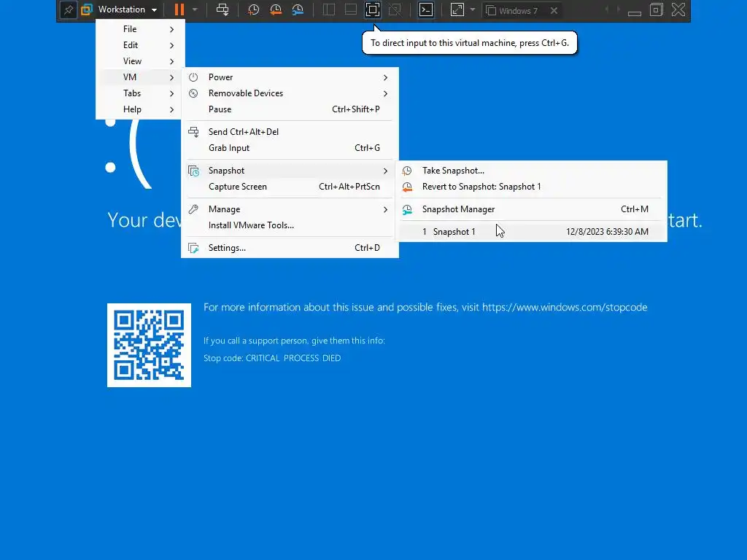Open the Tabs menu
This screenshot has height=560, width=747.
pyautogui.click(x=140, y=93)
